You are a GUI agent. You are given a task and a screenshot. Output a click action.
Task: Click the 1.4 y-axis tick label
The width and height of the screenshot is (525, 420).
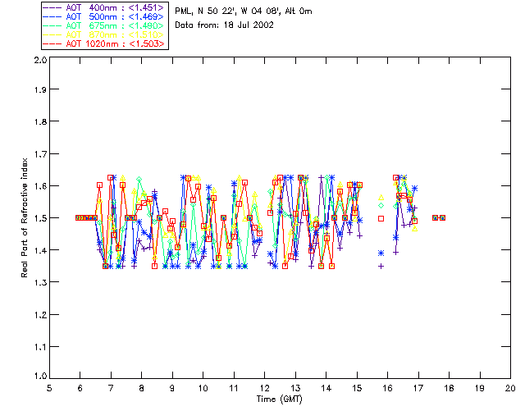tap(40, 250)
